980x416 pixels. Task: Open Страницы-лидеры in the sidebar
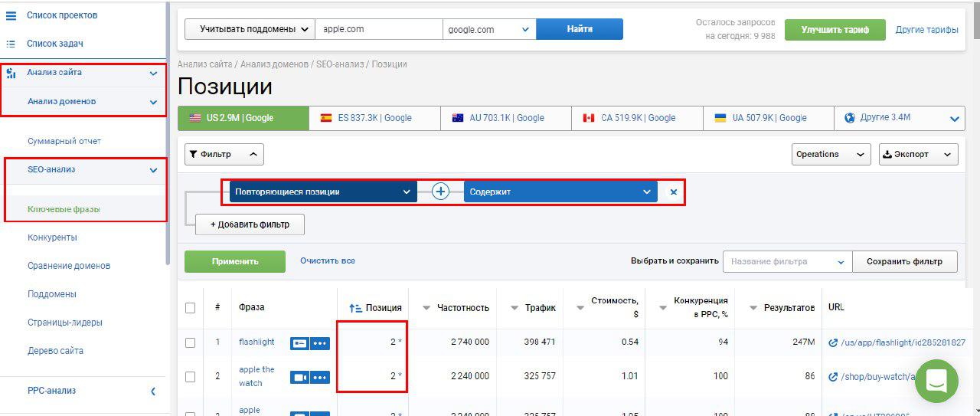point(65,323)
